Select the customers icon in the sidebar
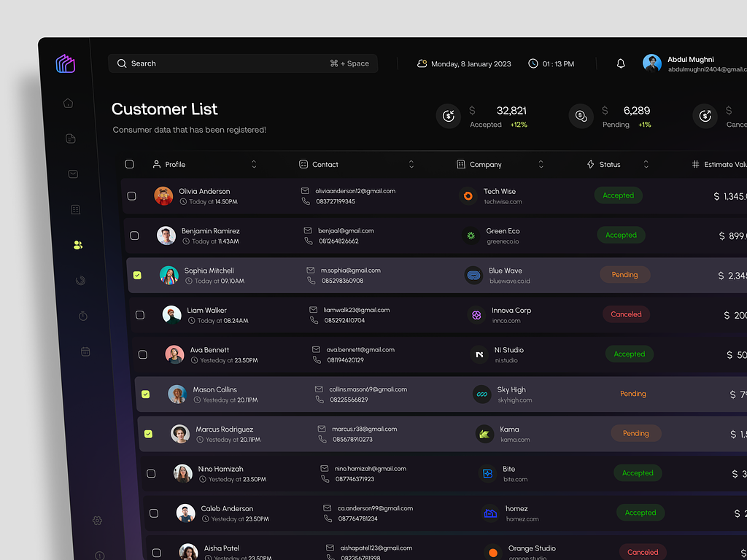The height and width of the screenshot is (560, 747). coord(78,245)
